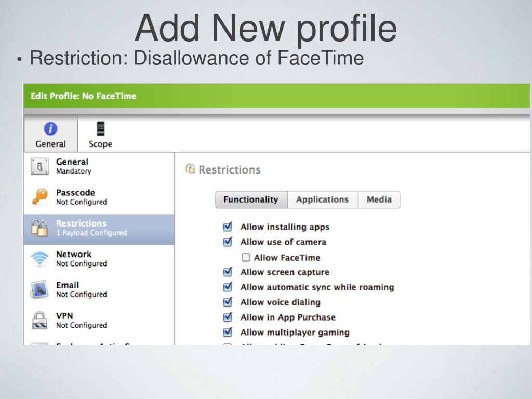Select the Scope toolbar tab label

point(100,144)
